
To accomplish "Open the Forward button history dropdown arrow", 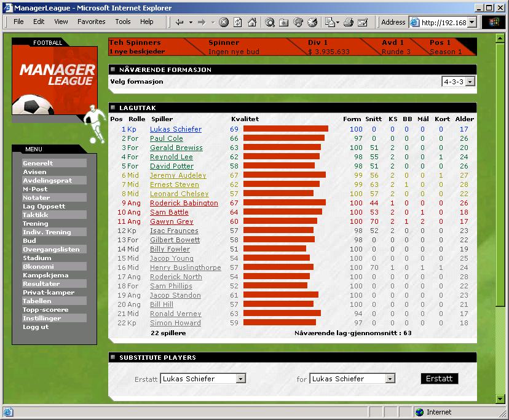I will (x=213, y=22).
